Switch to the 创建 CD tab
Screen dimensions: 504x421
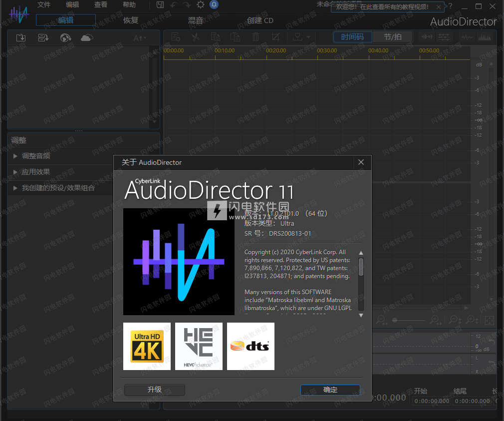pyautogui.click(x=260, y=20)
